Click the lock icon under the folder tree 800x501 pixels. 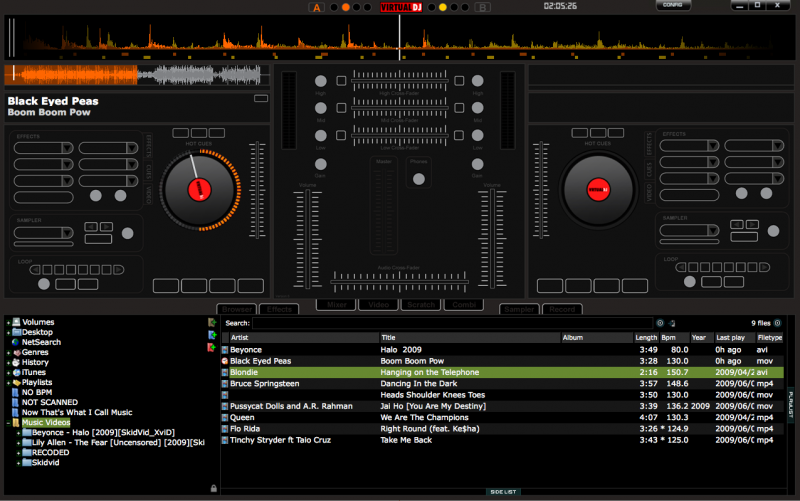(214, 488)
